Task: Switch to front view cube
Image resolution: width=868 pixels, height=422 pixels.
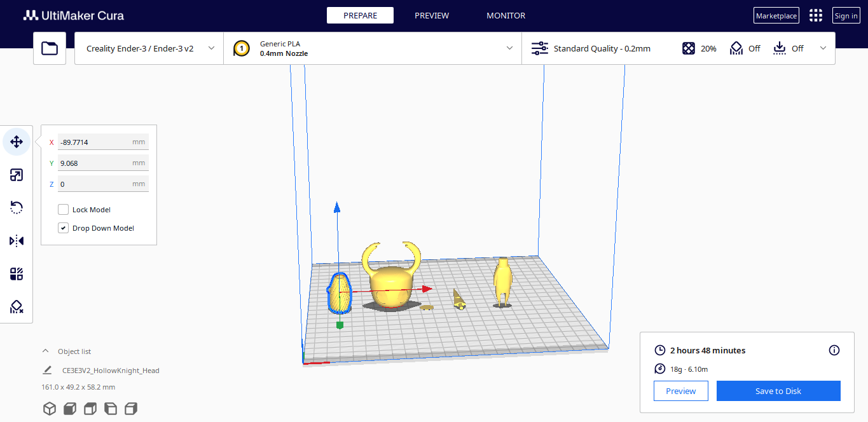Action: 70,409
